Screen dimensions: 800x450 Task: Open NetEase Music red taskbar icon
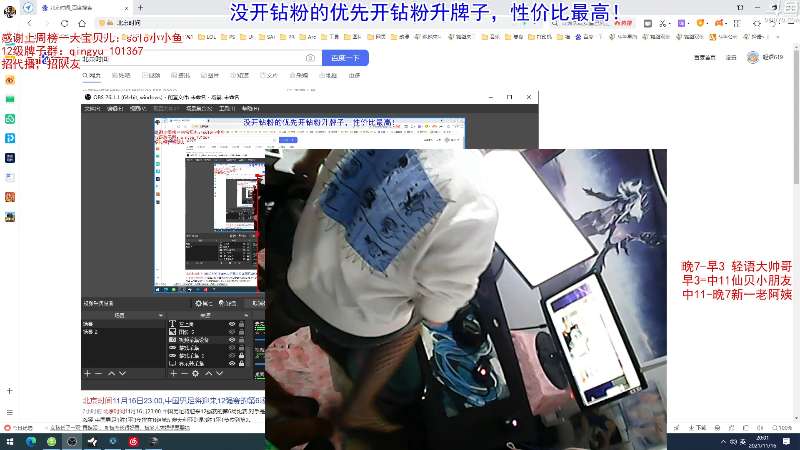pos(133,441)
